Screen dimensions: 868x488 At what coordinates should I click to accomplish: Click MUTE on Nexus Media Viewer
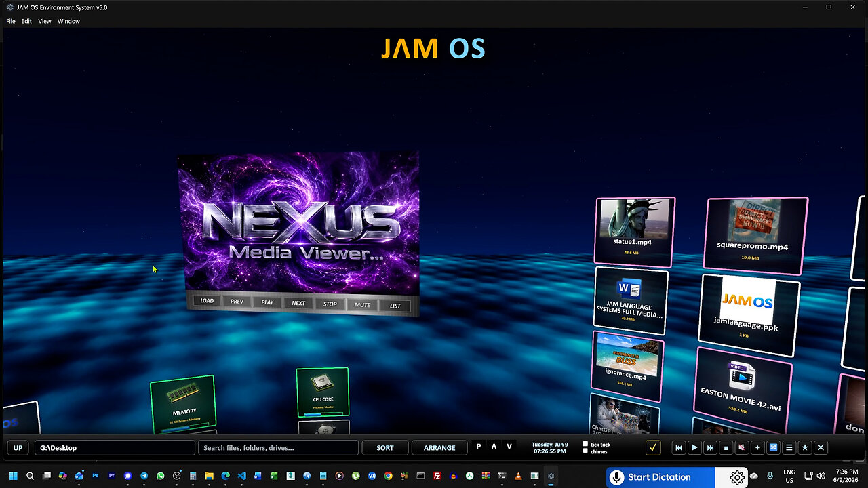362,305
